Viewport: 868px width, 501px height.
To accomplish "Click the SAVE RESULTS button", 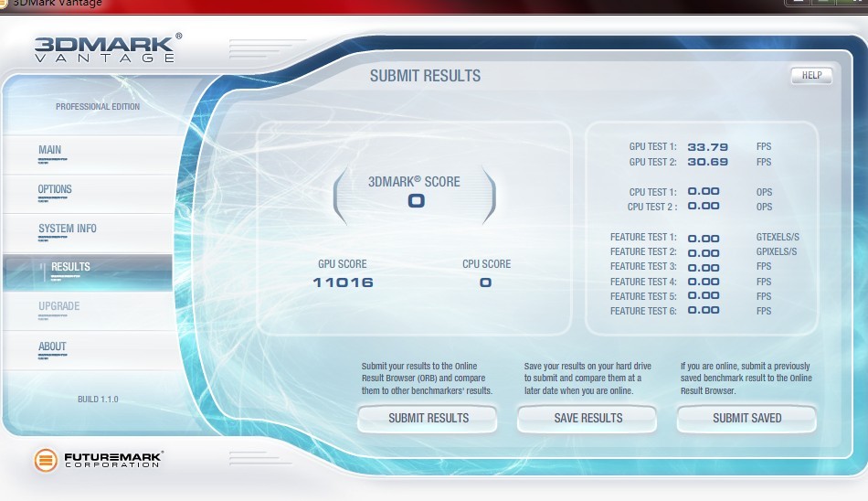I will [x=587, y=419].
